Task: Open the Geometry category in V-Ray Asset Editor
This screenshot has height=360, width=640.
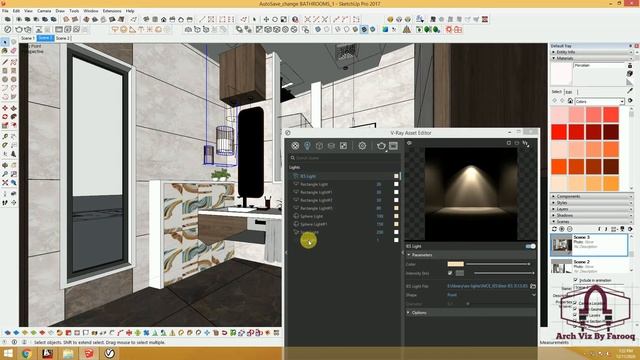Action: point(319,146)
